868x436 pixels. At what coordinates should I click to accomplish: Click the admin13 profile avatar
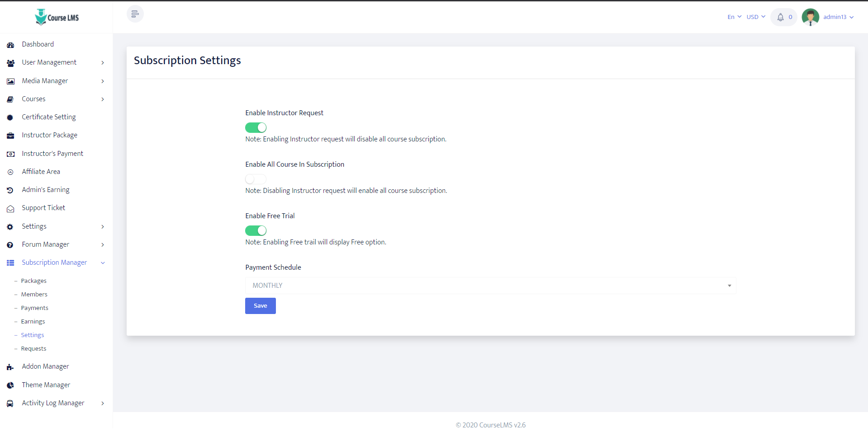(810, 17)
